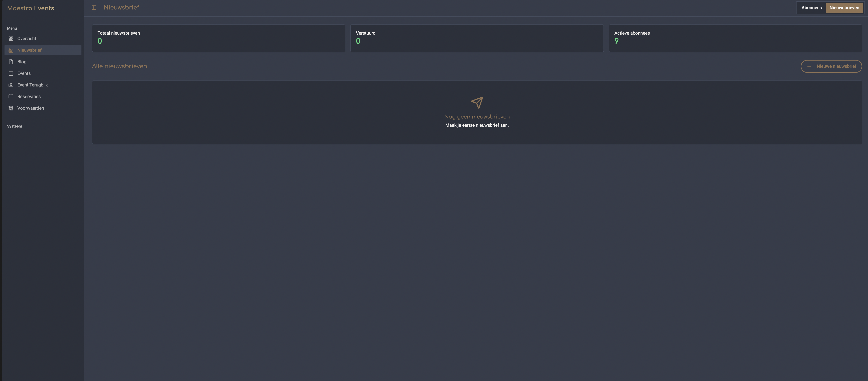
Task: Toggle the sidebar panel icon
Action: (x=94, y=8)
